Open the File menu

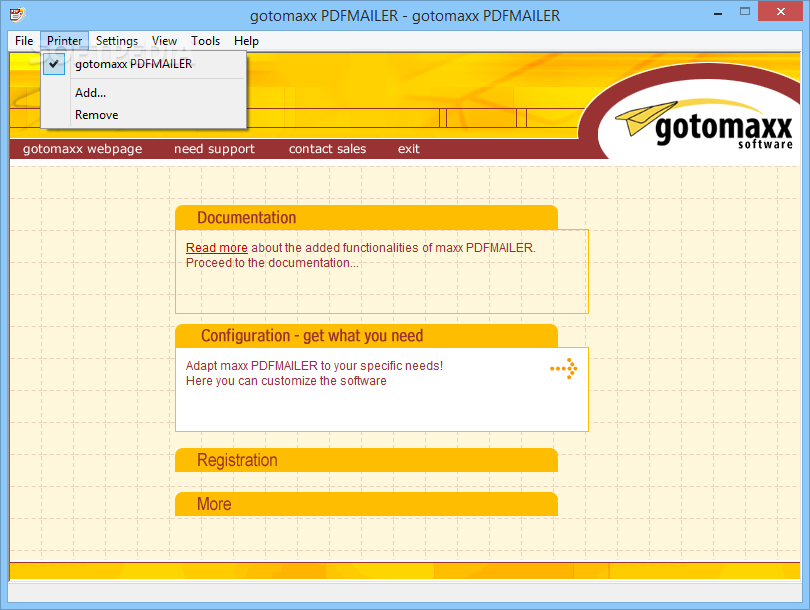point(24,41)
